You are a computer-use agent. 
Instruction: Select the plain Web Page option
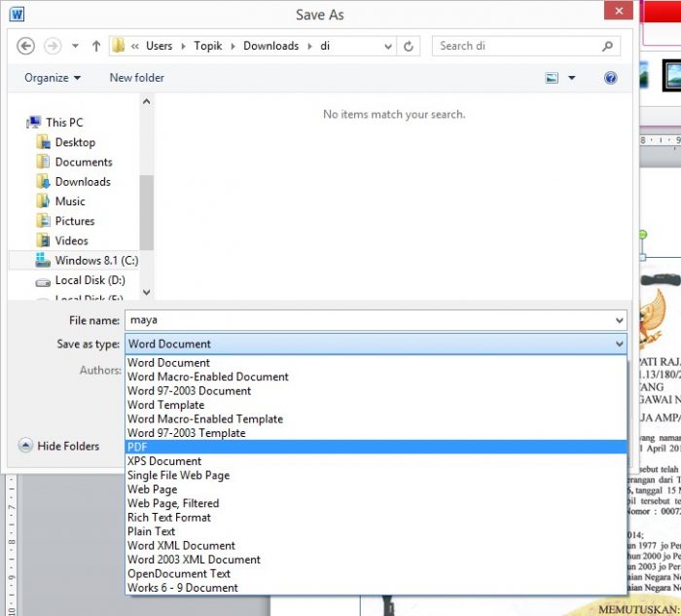[376, 489]
